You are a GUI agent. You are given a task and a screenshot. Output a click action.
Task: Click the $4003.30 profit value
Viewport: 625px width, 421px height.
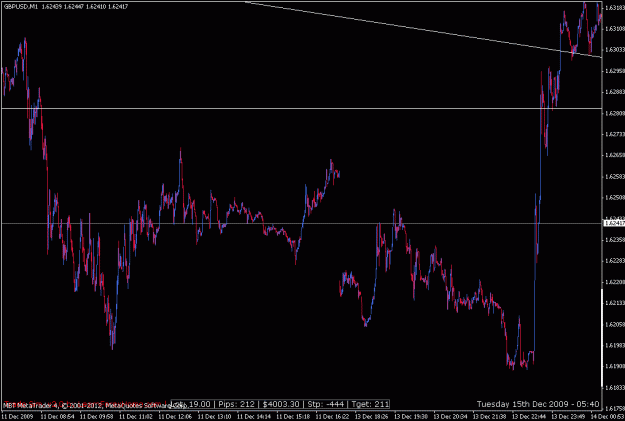point(281,404)
